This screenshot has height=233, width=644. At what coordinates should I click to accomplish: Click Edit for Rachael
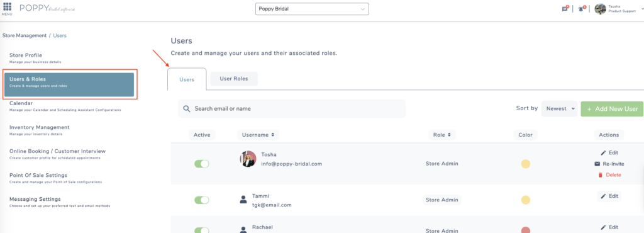pyautogui.click(x=609, y=227)
